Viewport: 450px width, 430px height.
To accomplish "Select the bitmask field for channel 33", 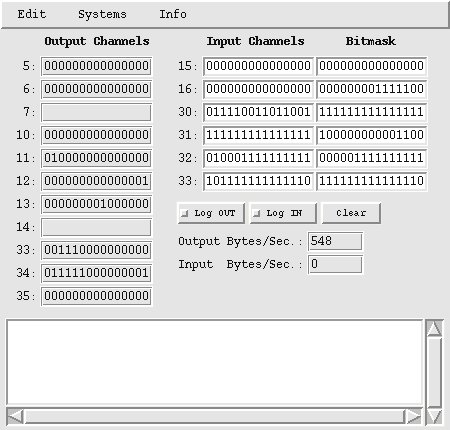I will click(x=371, y=181).
